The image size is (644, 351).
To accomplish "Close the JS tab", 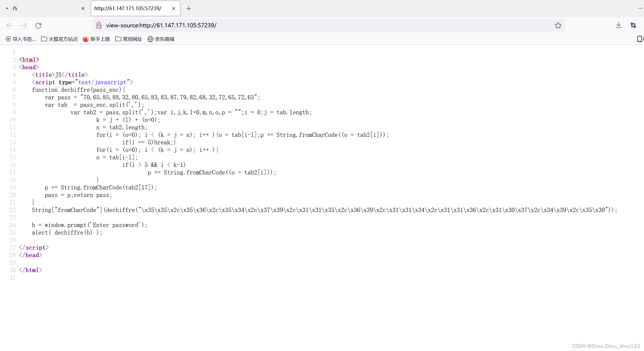I will point(83,9).
